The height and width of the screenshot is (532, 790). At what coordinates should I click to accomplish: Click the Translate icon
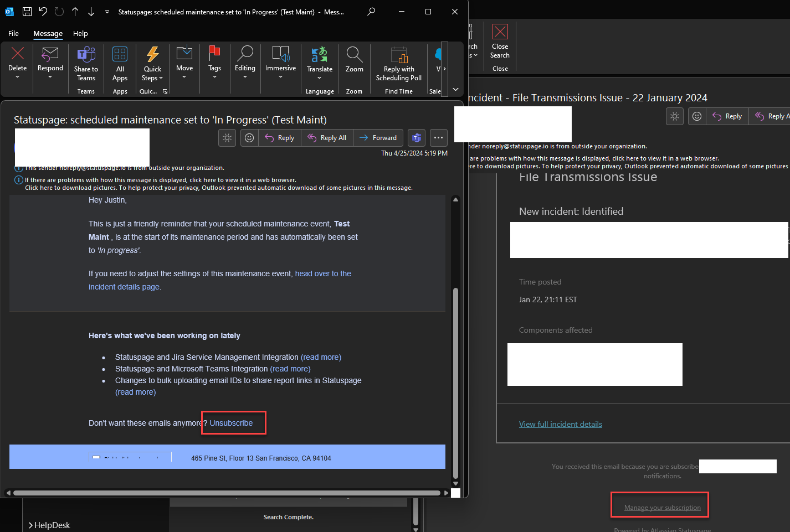pos(320,54)
